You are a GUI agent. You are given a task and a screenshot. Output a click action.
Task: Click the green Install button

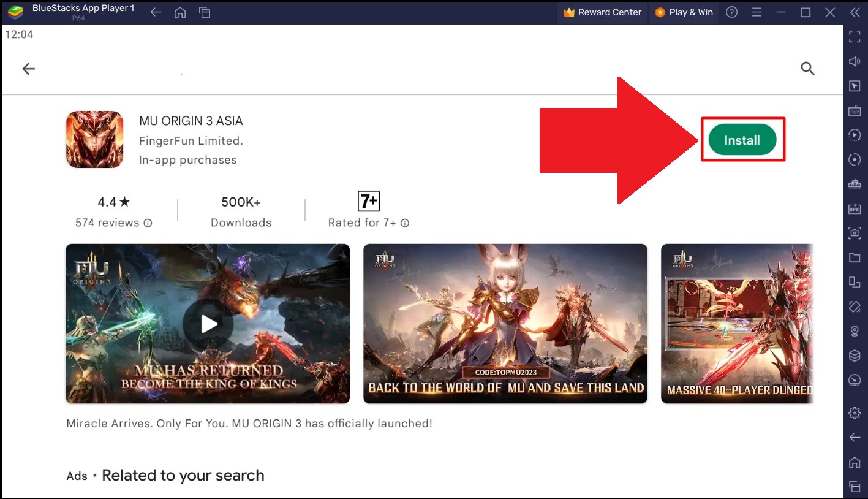click(742, 140)
